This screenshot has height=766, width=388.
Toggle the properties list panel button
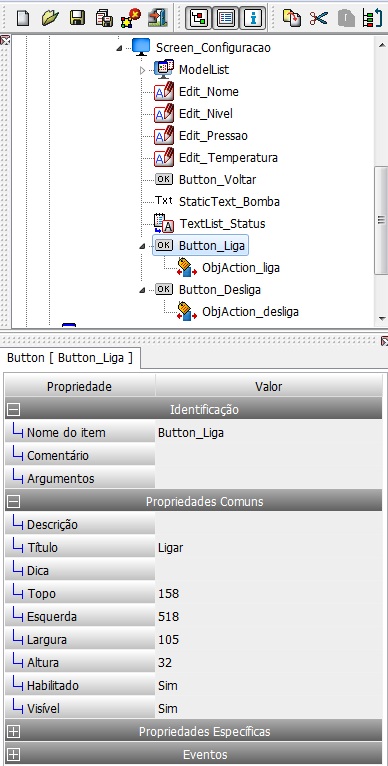click(226, 19)
